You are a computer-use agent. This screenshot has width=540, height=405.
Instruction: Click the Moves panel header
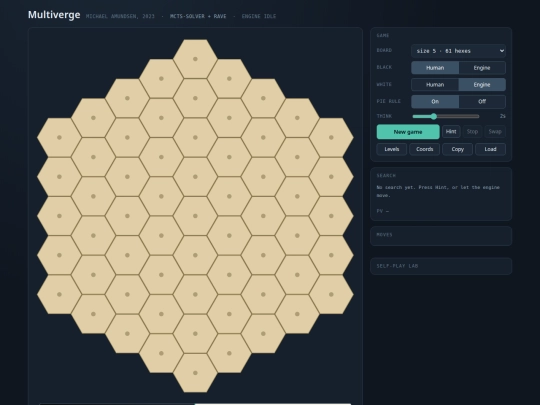[x=384, y=235]
